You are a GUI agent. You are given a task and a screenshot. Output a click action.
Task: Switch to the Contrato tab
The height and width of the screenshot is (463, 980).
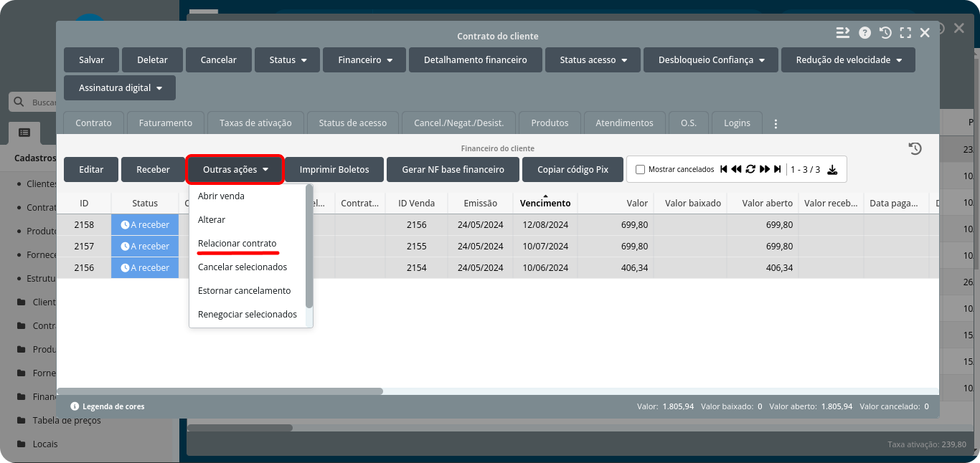coord(93,123)
